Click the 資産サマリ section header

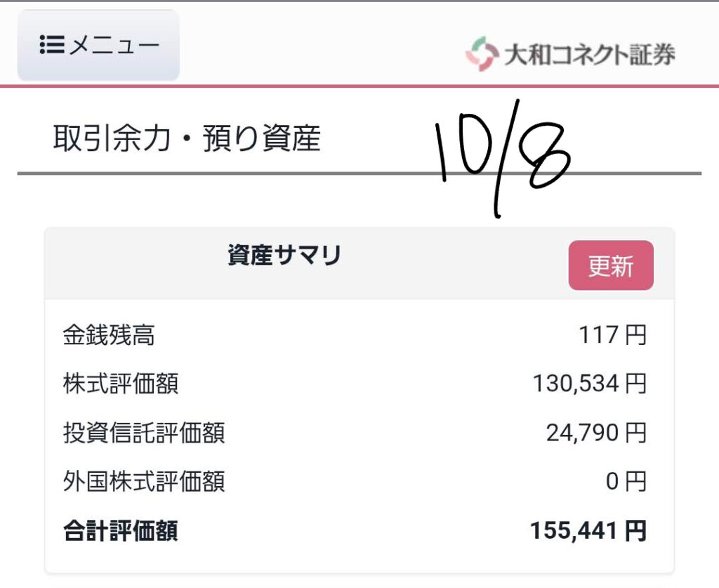(284, 256)
